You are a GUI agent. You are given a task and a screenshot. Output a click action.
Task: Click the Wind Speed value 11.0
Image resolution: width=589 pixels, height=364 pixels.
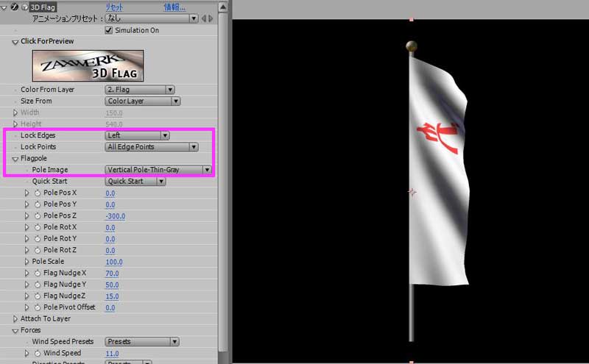(112, 354)
